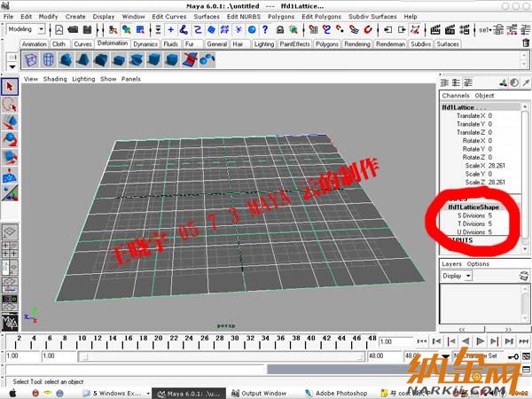
Task: Activate the Rotate tool
Action: (10, 140)
